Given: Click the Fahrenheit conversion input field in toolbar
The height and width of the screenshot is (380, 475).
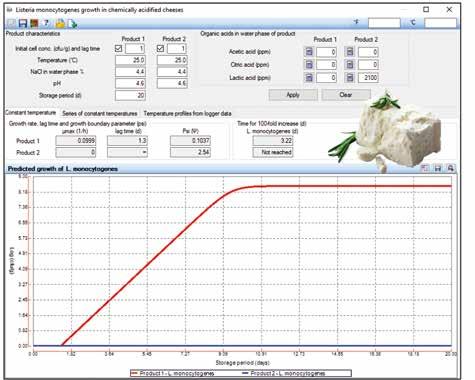Looking at the screenshot, I should 384,23.
